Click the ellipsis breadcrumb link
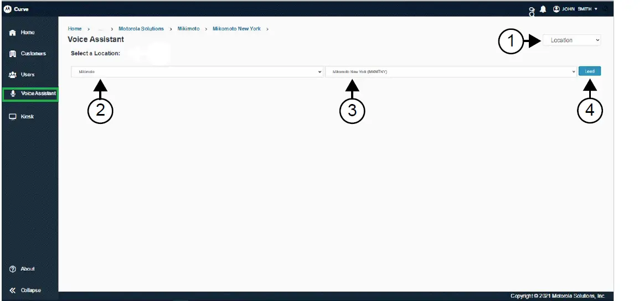 (x=101, y=29)
